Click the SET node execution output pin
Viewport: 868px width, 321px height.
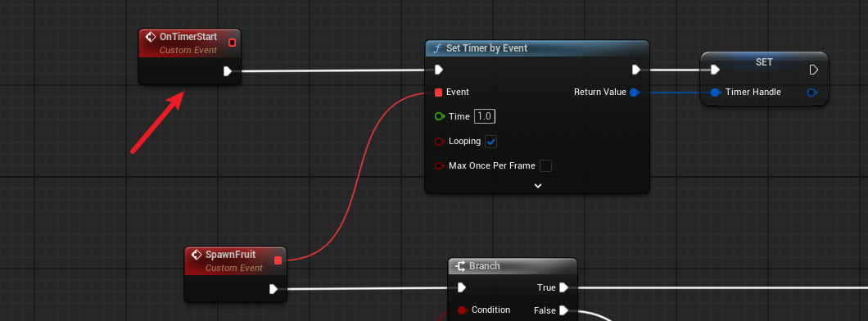pyautogui.click(x=814, y=70)
